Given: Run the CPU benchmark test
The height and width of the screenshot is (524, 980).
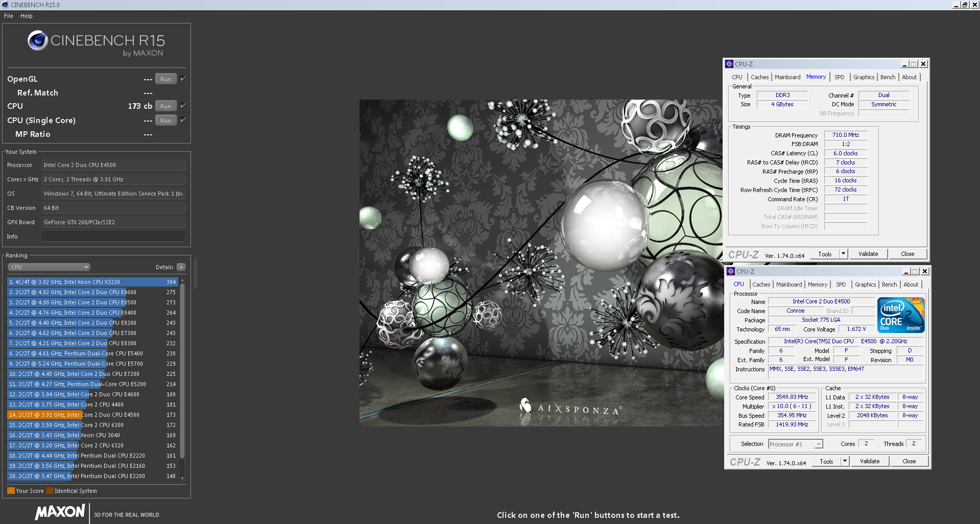Looking at the screenshot, I should pyautogui.click(x=165, y=106).
